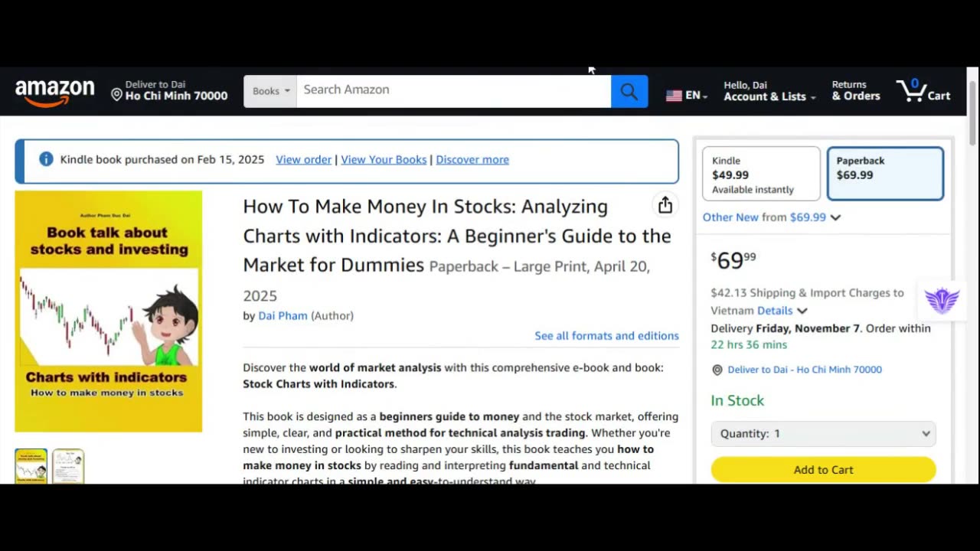
Task: Open View Your Books link
Action: pos(384,159)
